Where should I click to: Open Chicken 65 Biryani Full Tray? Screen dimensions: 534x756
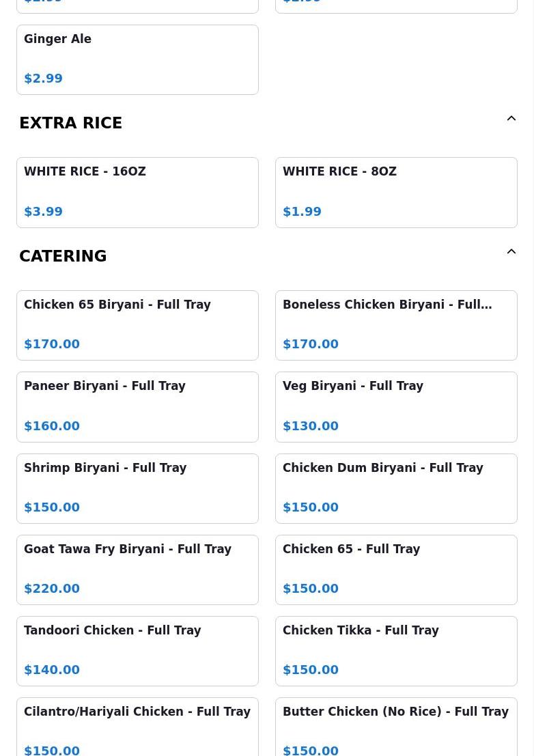[x=137, y=325]
